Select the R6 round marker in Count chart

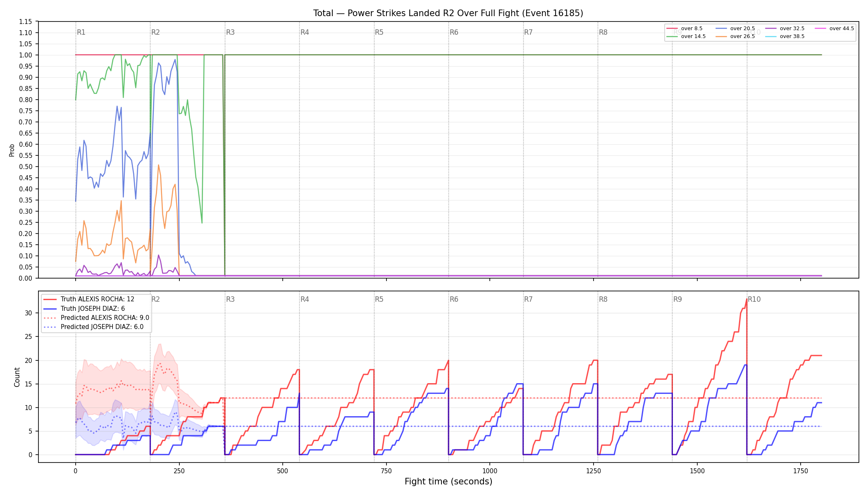click(x=454, y=299)
